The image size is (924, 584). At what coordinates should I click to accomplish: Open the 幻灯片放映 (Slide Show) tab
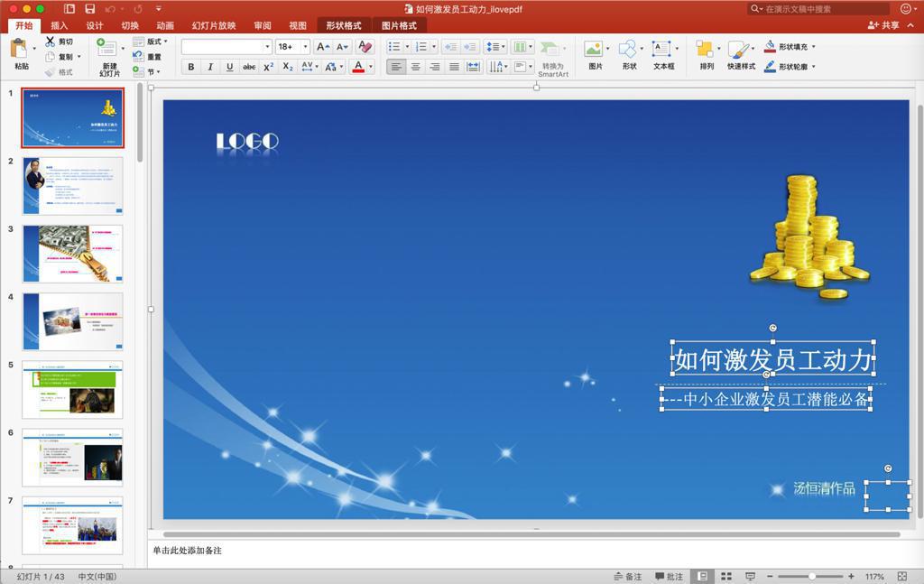pos(214,25)
